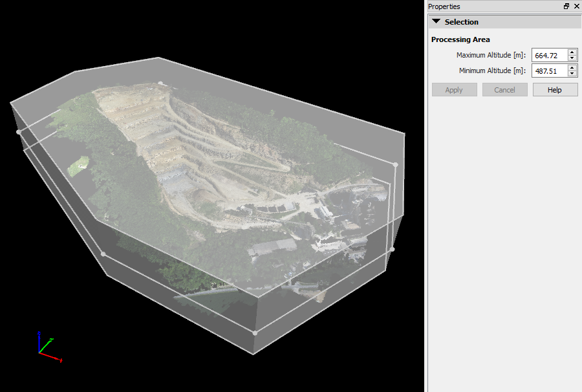Select the topmost processing area vertex handle

[160, 83]
